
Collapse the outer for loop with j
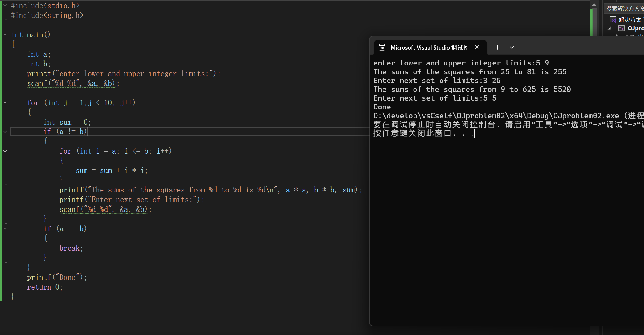[x=5, y=102]
